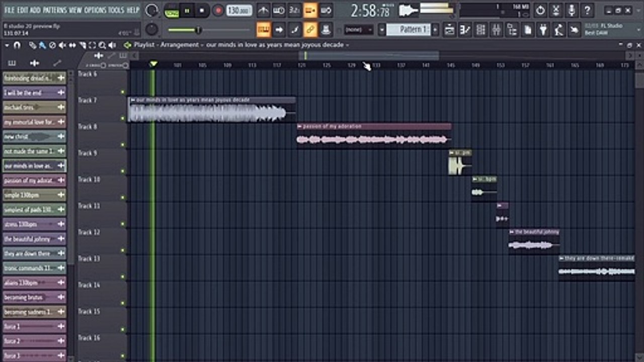Toggle the metronome button
Image resolution: width=644 pixels, height=362 pixels.
point(263,10)
